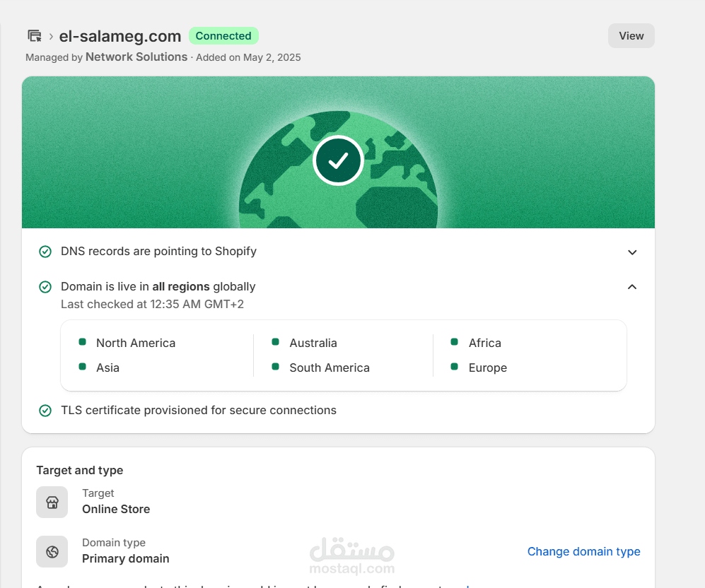Click the DNS records check icon
The image size is (705, 588).
point(45,252)
